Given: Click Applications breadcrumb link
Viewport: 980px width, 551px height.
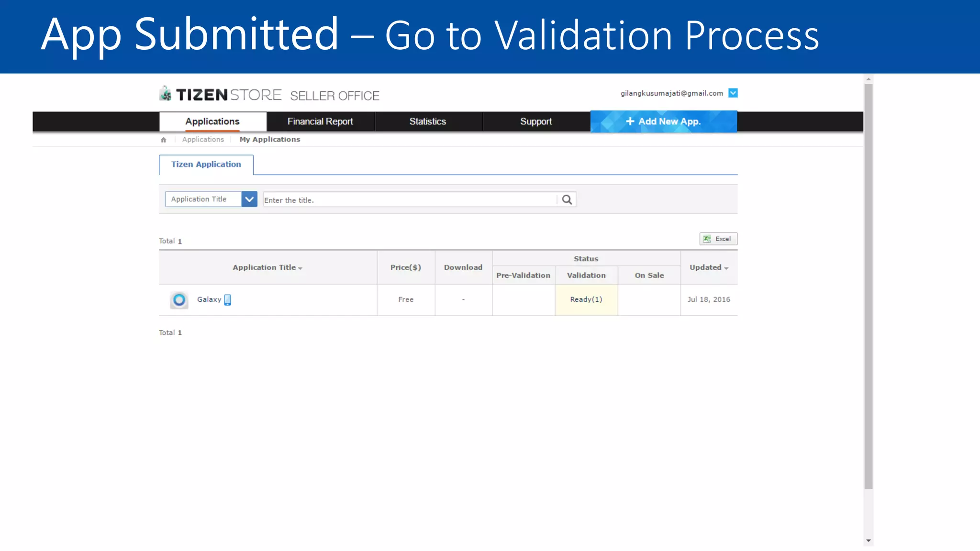Looking at the screenshot, I should click(203, 139).
